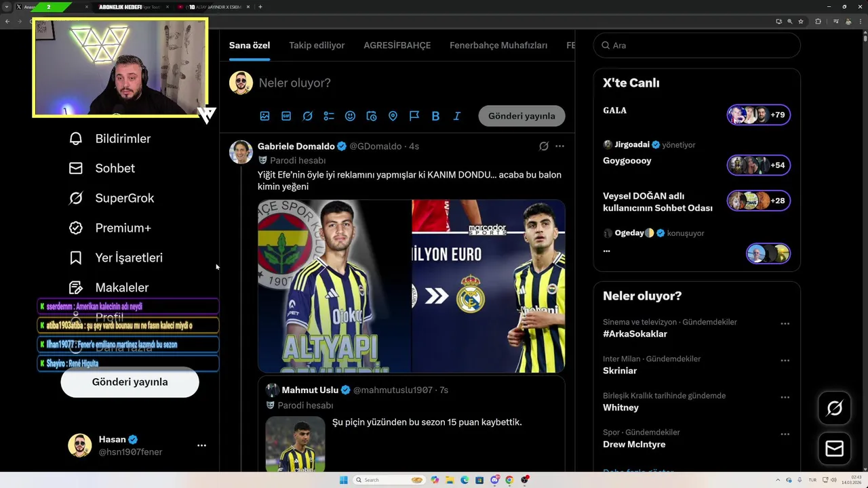The height and width of the screenshot is (488, 868).
Task: Add a GIF to post
Action: (x=286, y=116)
